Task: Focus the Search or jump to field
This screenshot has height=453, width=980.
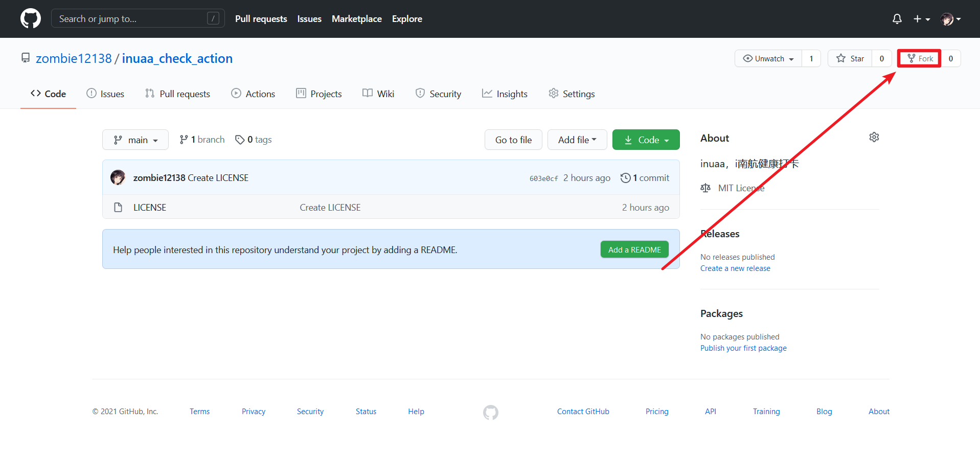Action: click(x=138, y=19)
